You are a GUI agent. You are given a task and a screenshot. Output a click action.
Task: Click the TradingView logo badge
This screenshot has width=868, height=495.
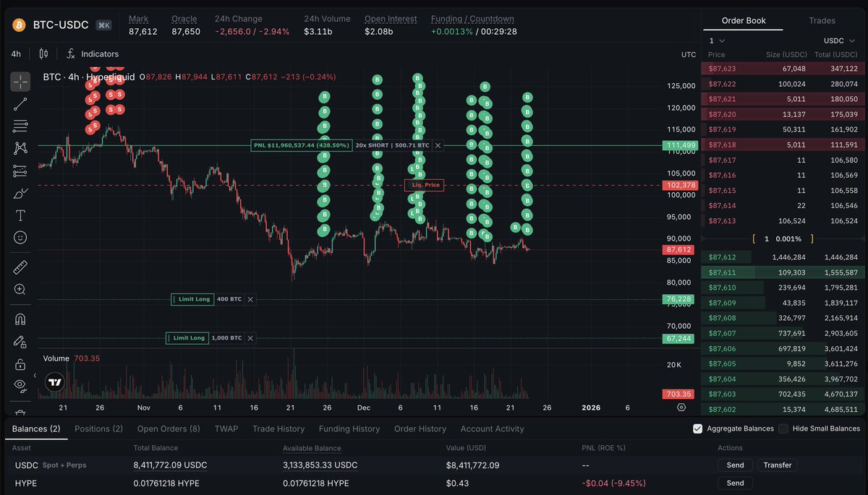55,382
